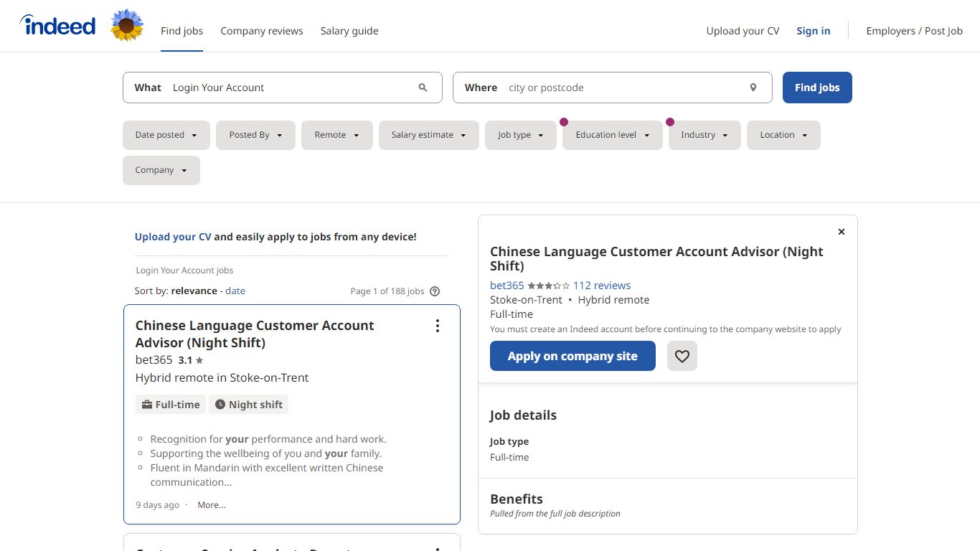Click the help question mark beside page count
Viewport: 980px width, 551px height.
pyautogui.click(x=435, y=291)
